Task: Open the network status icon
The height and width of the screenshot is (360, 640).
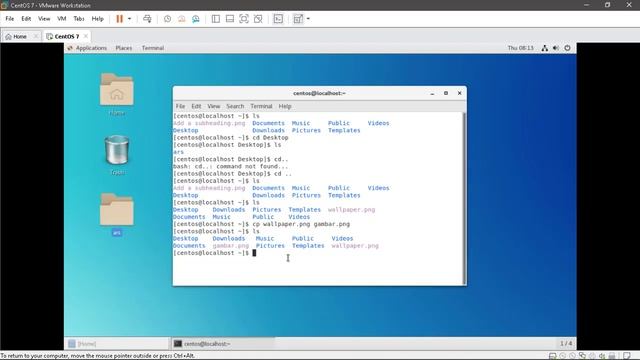Action: click(544, 48)
